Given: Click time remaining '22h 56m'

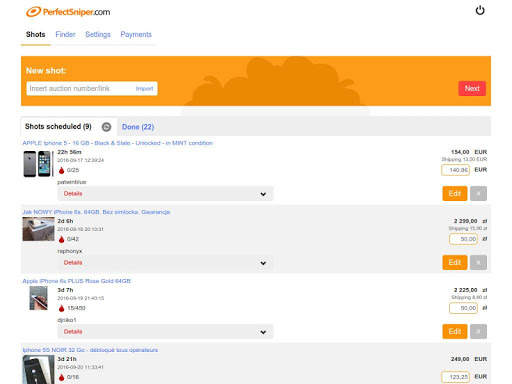Looking at the screenshot, I should point(69,152).
